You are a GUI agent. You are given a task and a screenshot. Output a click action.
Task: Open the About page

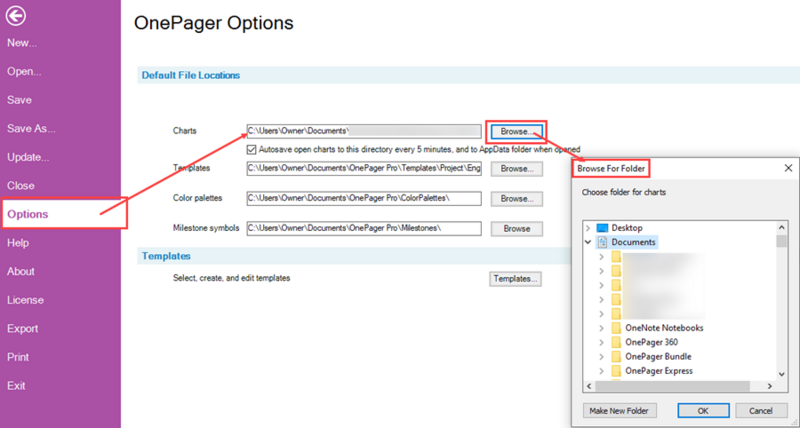[21, 271]
